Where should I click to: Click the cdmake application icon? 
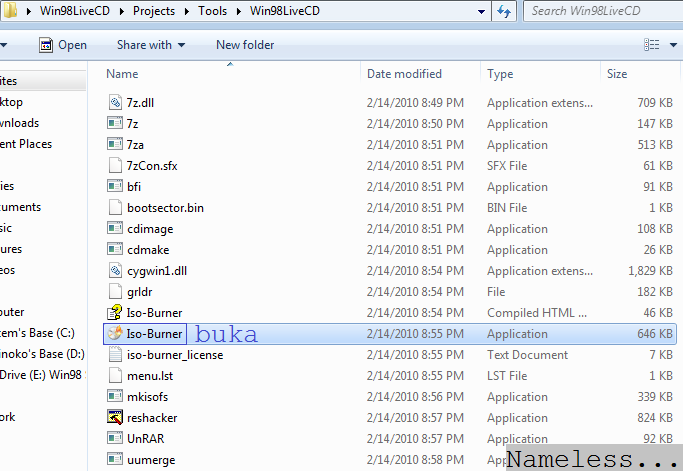click(x=115, y=249)
